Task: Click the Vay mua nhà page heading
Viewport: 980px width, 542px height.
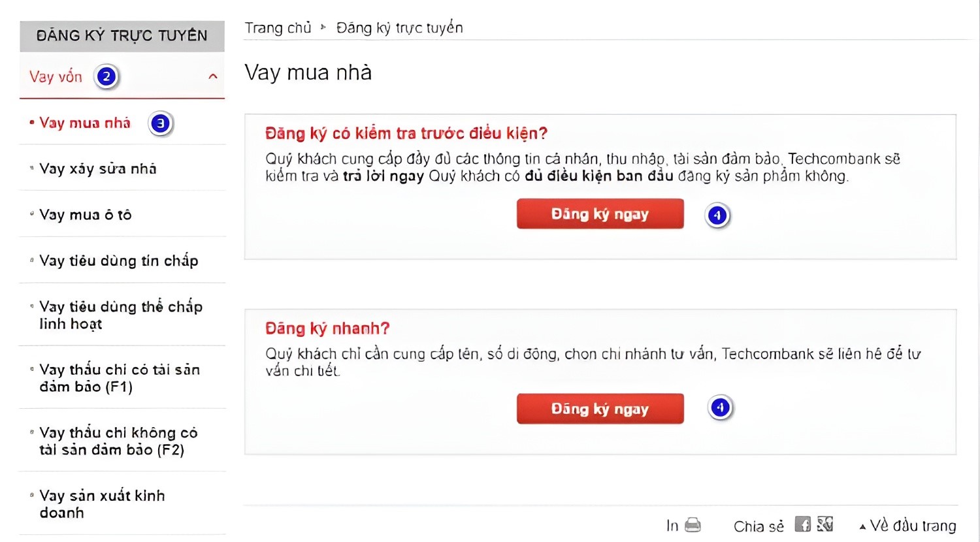Action: (x=308, y=72)
